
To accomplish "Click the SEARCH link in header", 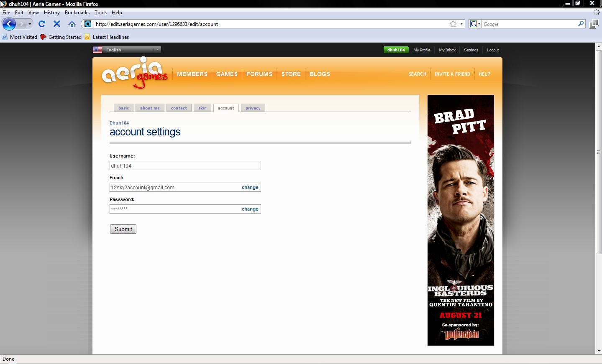I will click(417, 74).
